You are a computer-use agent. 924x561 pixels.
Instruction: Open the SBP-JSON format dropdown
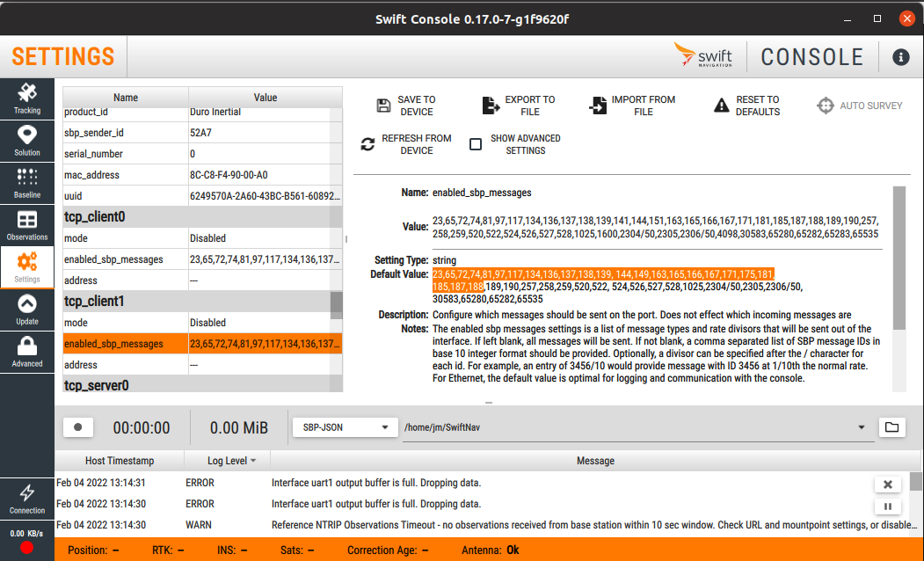click(x=344, y=427)
